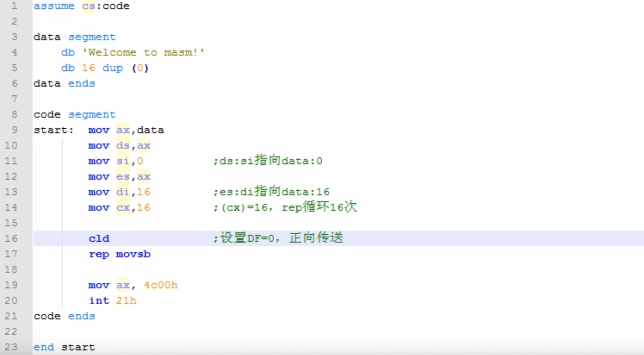Click comment ';ds:si指向data:0'

pos(268,161)
